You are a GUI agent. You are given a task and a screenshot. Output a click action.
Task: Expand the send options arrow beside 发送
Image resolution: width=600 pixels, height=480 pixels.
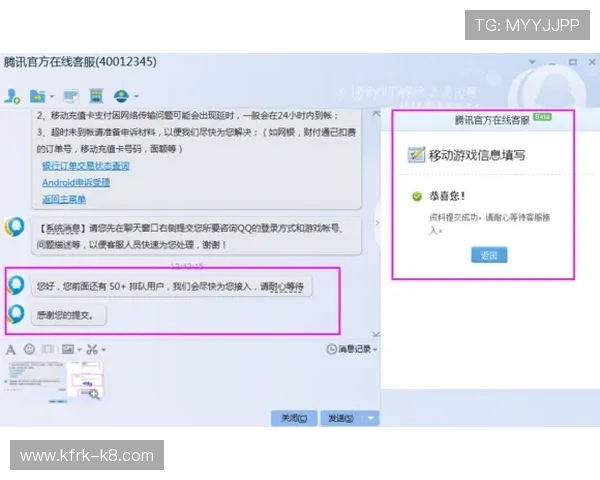[371, 418]
